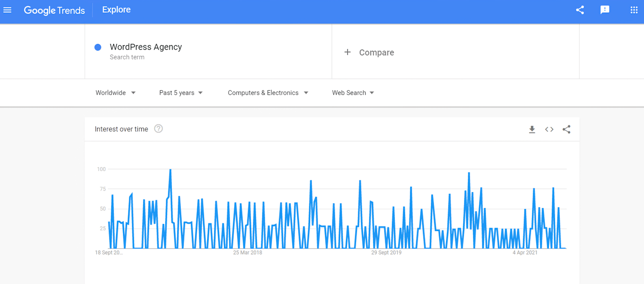Viewport: 644px width, 284px height.
Task: Download the Interest over time CSV
Action: (532, 129)
